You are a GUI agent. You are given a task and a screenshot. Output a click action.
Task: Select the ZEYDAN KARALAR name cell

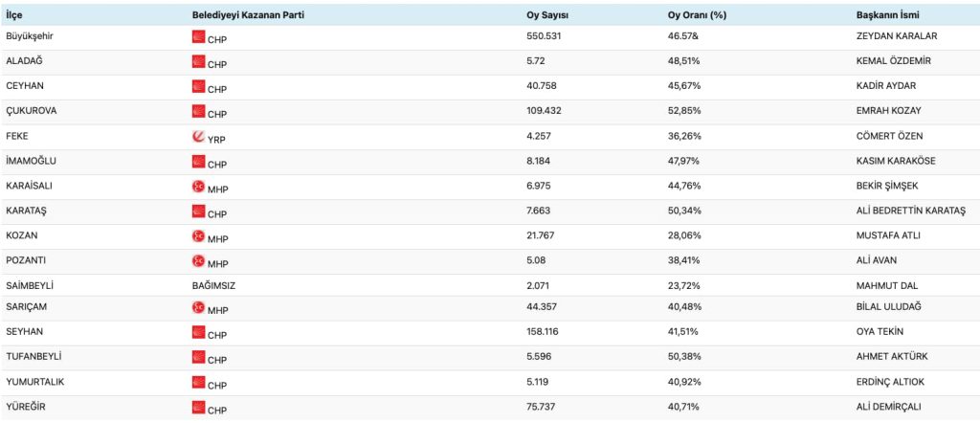[x=897, y=35]
